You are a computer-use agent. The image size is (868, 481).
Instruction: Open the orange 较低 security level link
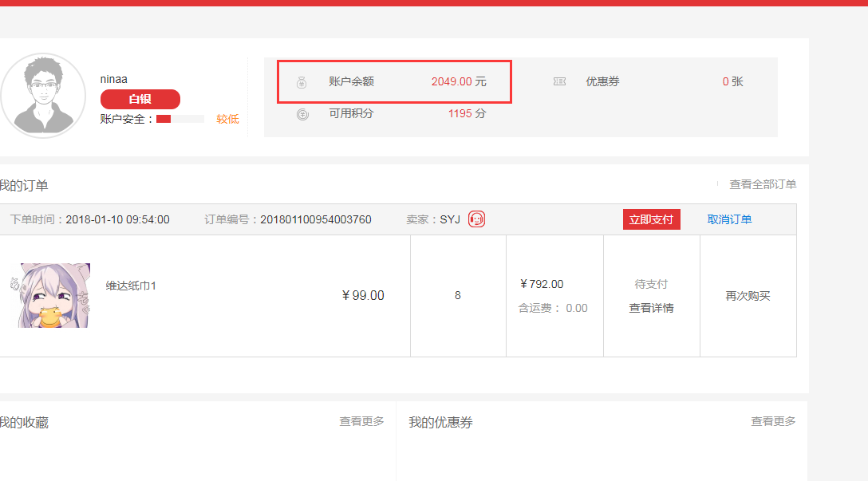(x=227, y=119)
